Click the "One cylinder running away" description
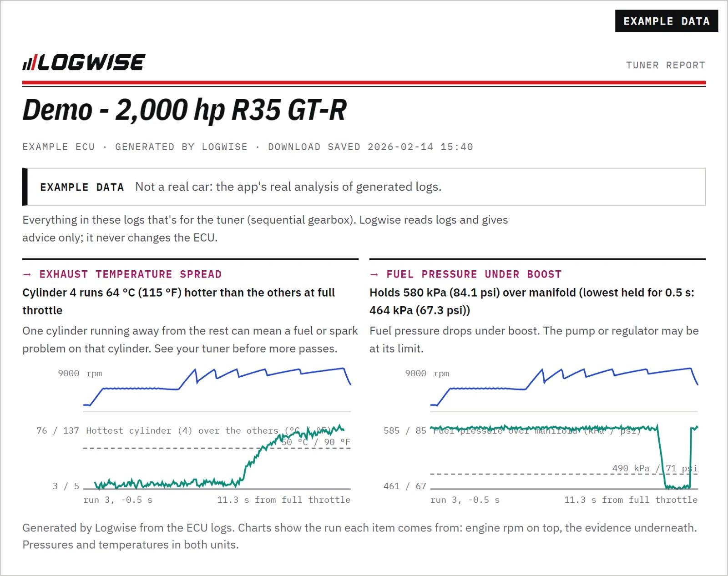Screen dimensions: 728x576 click(x=190, y=340)
